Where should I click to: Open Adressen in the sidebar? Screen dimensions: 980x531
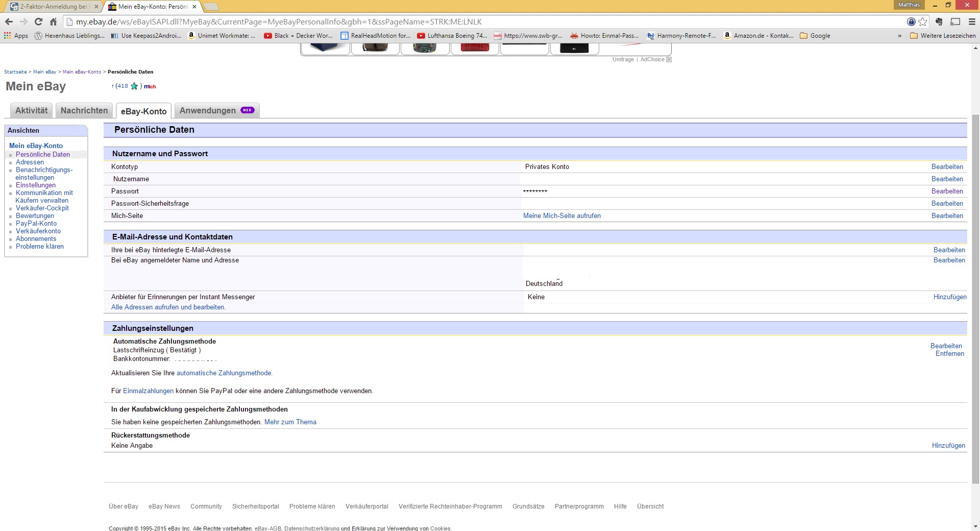(30, 162)
